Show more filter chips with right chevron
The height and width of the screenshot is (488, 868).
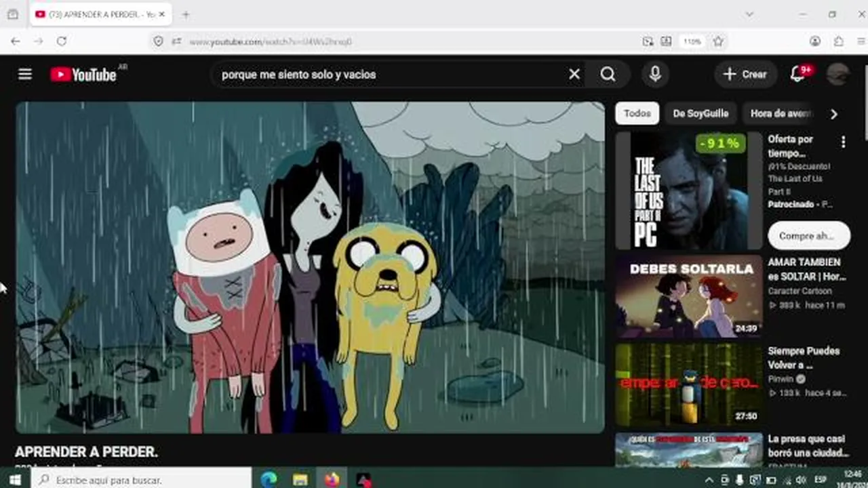pos(834,114)
